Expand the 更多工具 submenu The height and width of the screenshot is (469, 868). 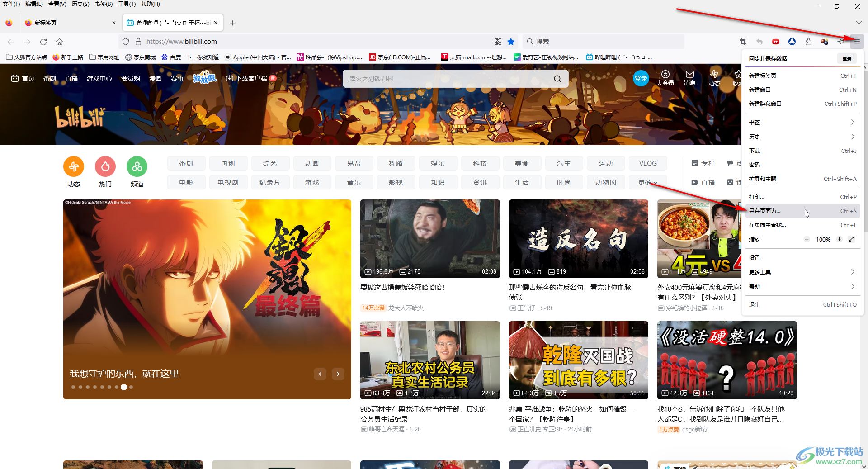click(802, 272)
